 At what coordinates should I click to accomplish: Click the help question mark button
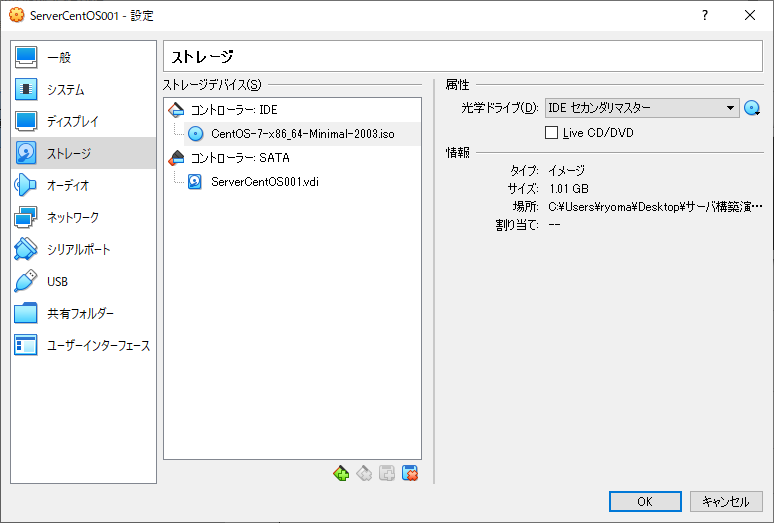[x=705, y=15]
